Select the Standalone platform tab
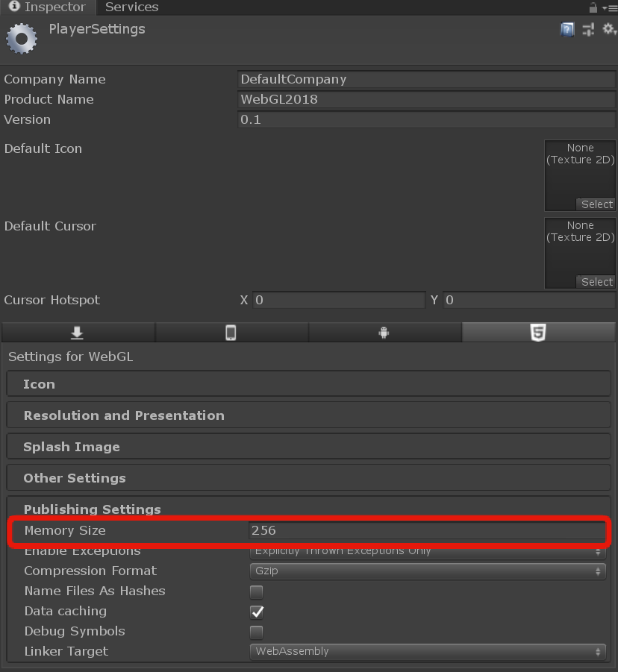Image resolution: width=618 pixels, height=672 pixels. tap(78, 332)
